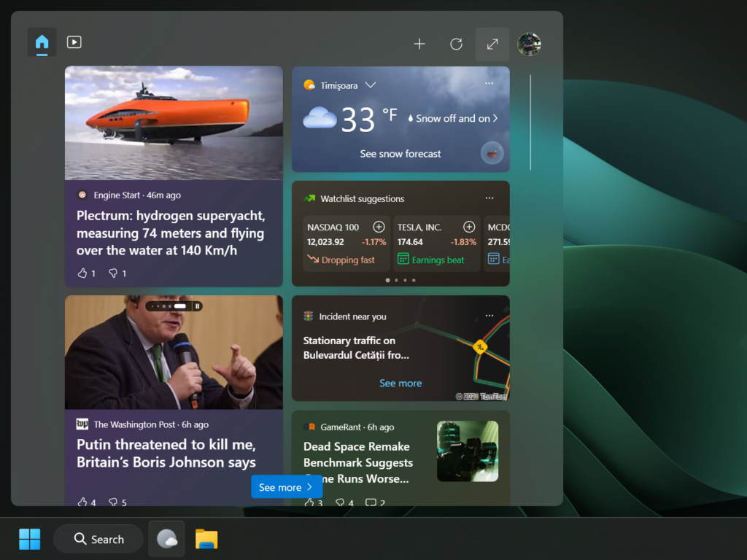Expand widgets board to full view
This screenshot has width=747, height=560.
[x=492, y=44]
